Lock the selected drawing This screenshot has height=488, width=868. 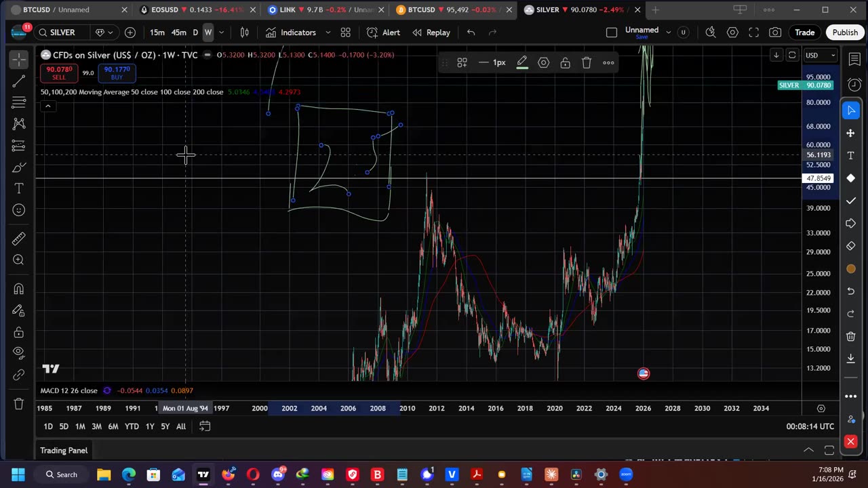pos(565,63)
